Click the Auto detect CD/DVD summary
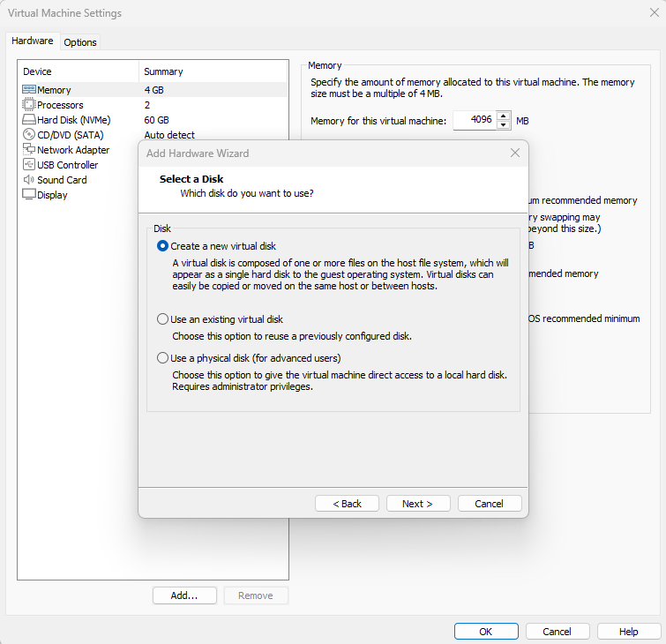Viewport: 666px width, 644px height. pyautogui.click(x=169, y=135)
